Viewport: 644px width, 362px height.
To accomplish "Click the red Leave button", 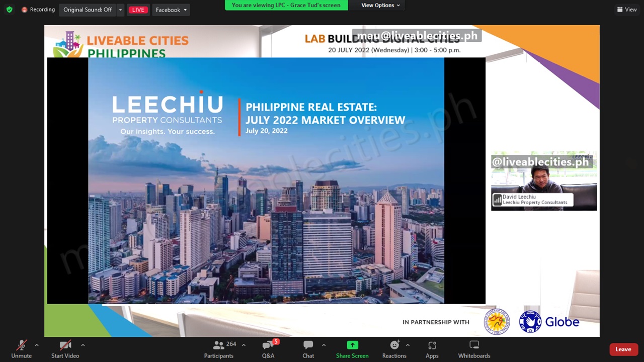I will [623, 349].
